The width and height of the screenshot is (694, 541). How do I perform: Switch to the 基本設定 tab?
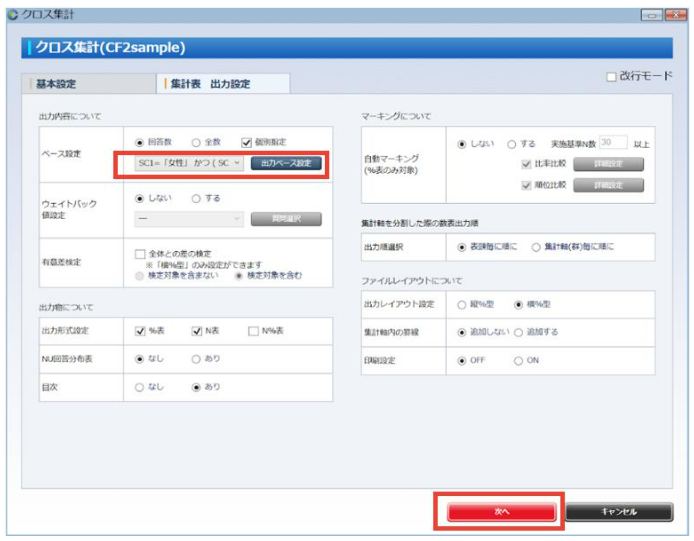click(56, 84)
